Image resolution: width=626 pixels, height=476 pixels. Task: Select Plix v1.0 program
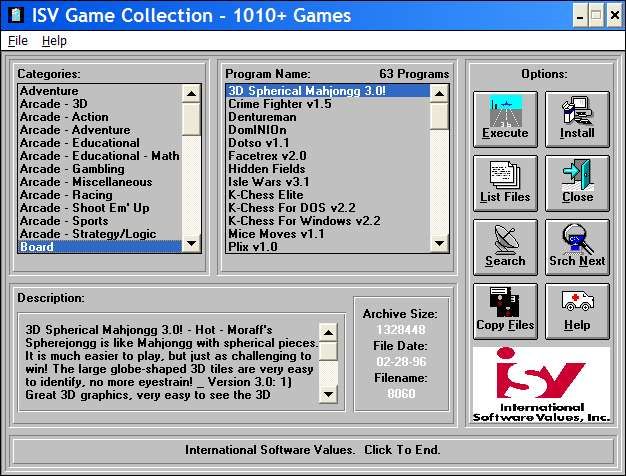click(328, 246)
